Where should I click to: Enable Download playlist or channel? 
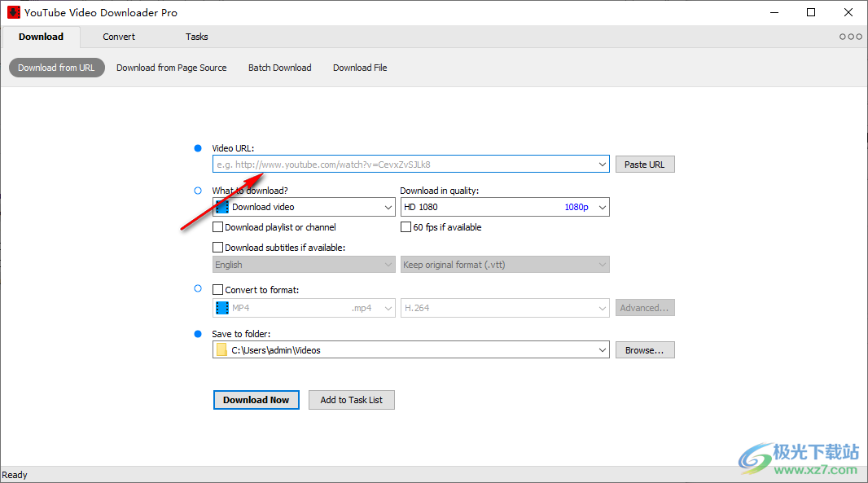(x=218, y=227)
